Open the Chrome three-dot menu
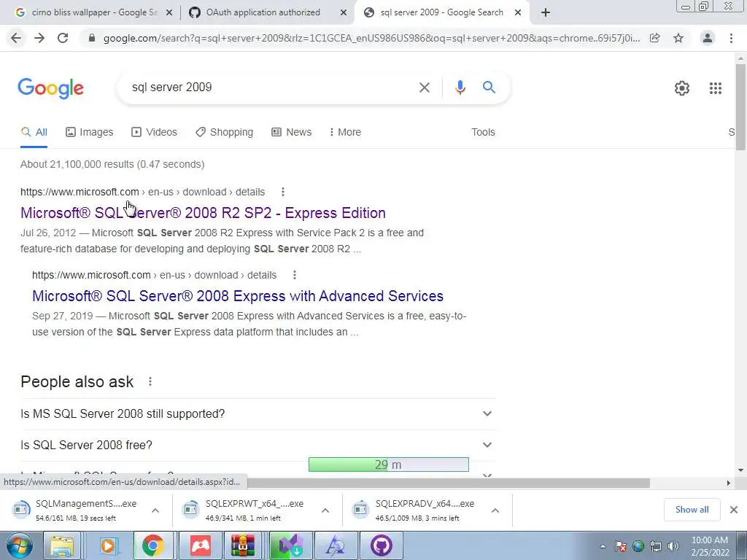The width and height of the screenshot is (747, 560). click(x=731, y=38)
